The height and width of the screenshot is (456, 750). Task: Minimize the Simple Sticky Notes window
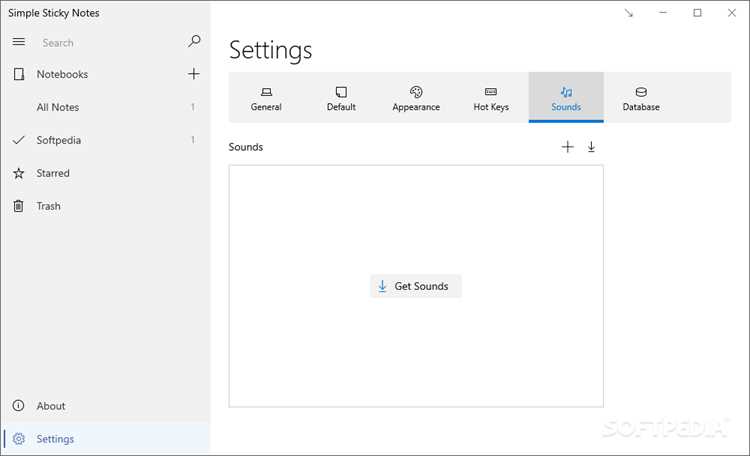663,13
